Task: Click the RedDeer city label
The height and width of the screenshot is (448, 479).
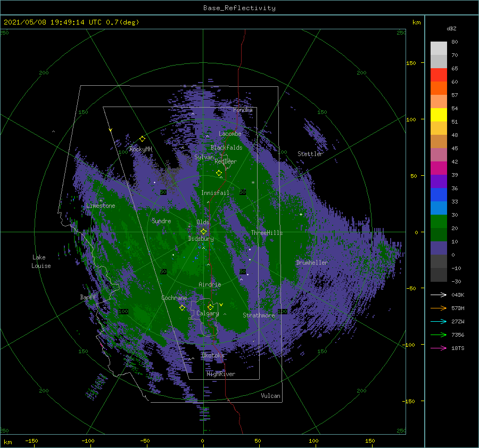Action: (226, 161)
